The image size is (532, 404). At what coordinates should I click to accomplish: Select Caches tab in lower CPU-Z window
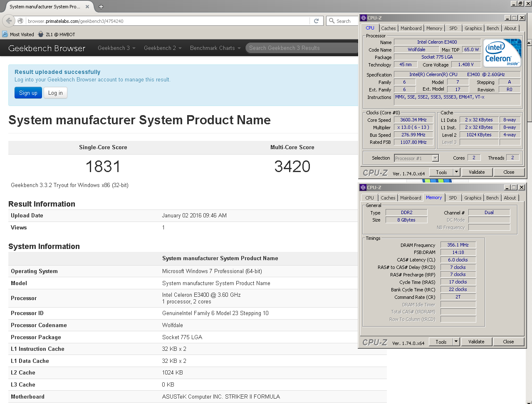click(x=388, y=198)
